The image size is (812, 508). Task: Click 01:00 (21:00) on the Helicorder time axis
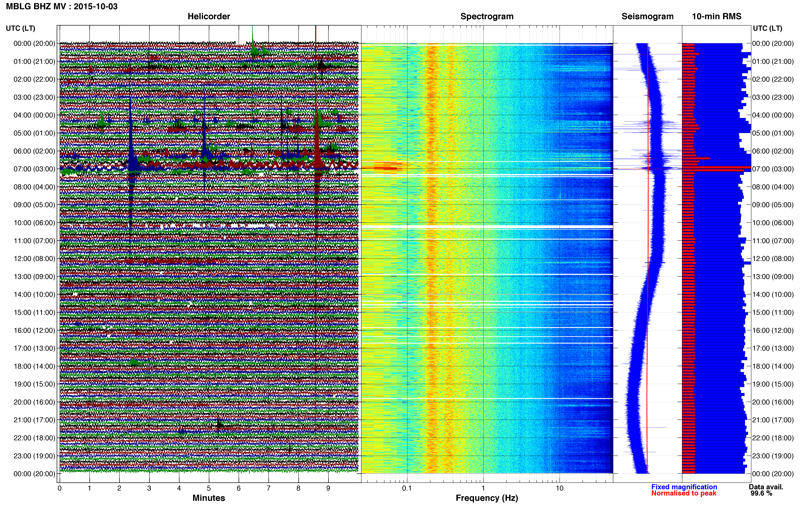(x=34, y=62)
